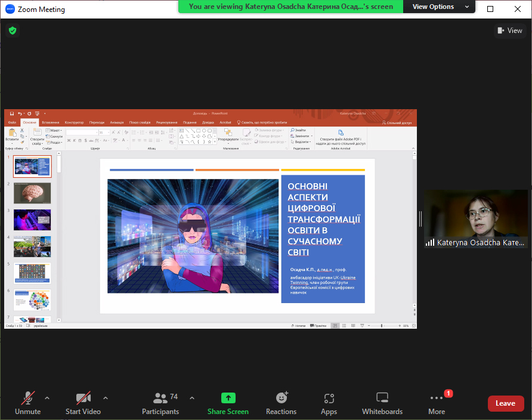The width and height of the screenshot is (532, 420).
Task: Open the View Options dropdown
Action: click(439, 7)
